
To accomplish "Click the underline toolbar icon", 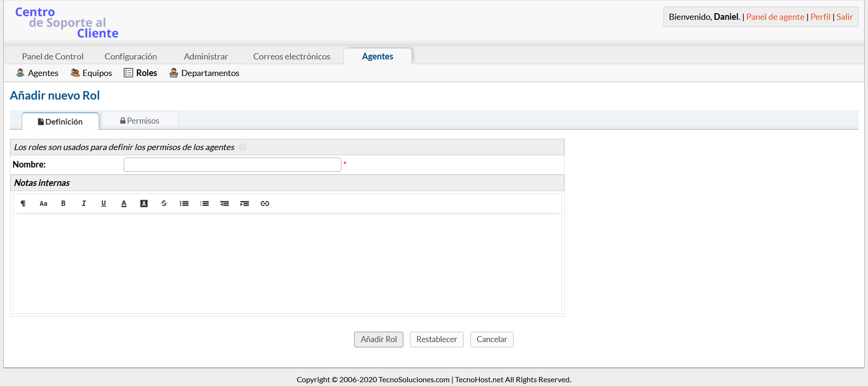I will click(103, 203).
